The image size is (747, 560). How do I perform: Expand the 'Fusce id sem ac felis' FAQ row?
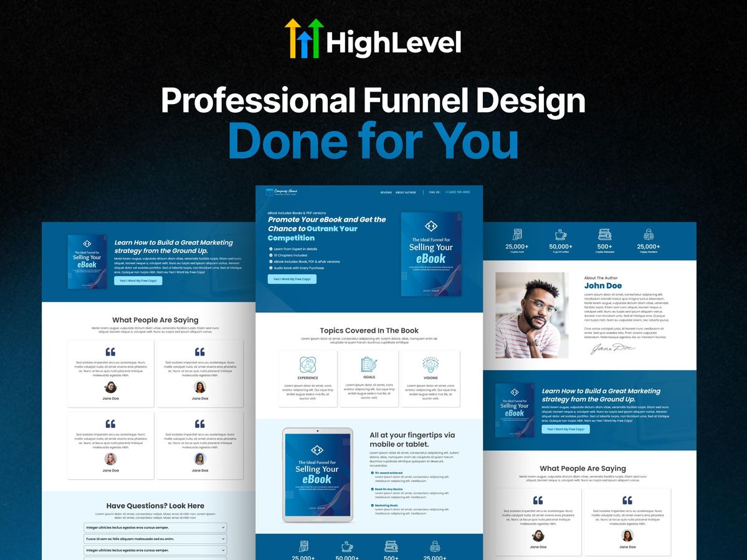[155, 539]
